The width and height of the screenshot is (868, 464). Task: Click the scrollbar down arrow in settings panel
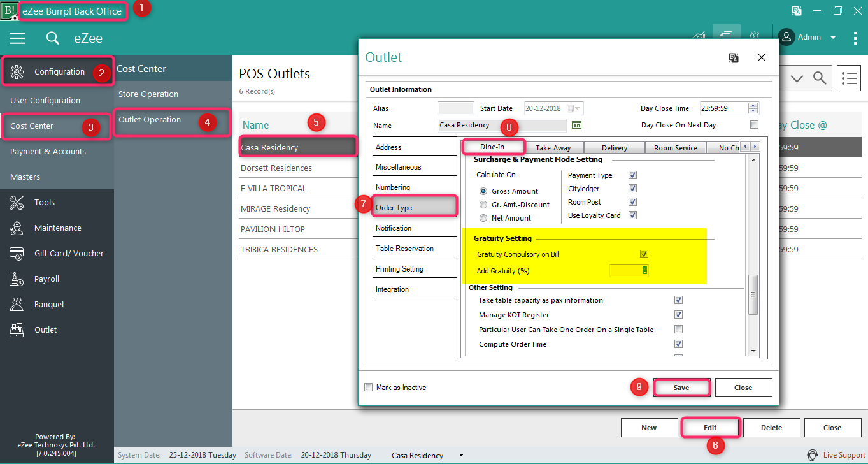click(x=753, y=351)
